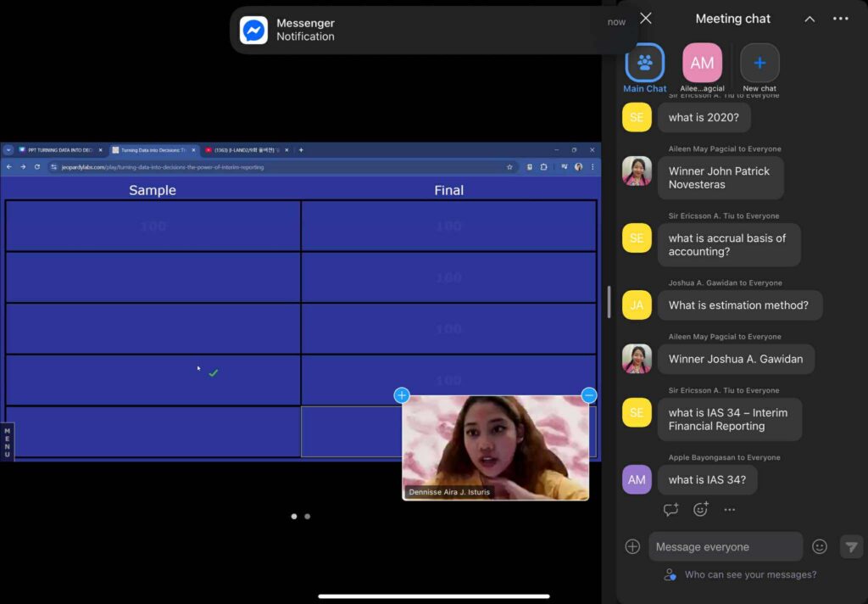Viewport: 868px width, 604px height.
Task: Open Who can see your messages link
Action: click(750, 574)
